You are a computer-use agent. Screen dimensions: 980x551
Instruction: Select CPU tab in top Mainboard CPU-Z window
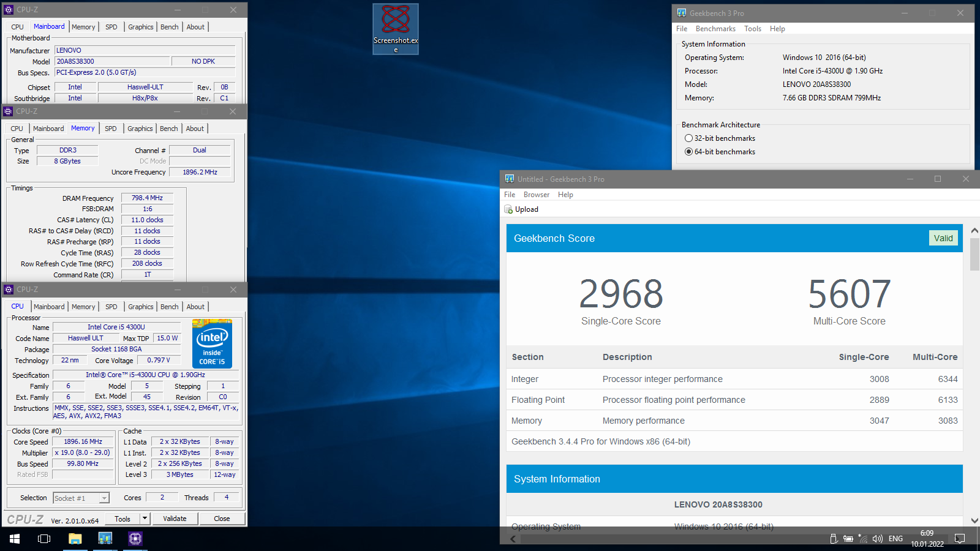tap(17, 27)
